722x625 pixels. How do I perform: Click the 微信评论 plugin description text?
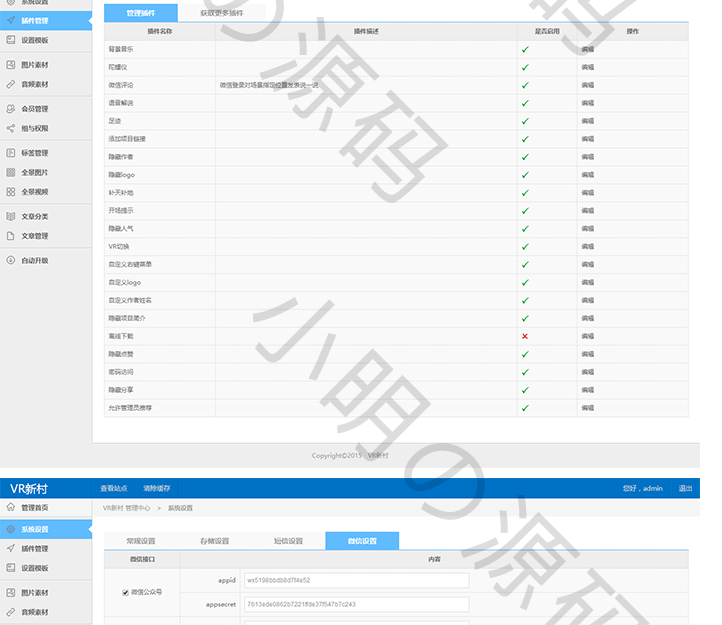coord(269,85)
